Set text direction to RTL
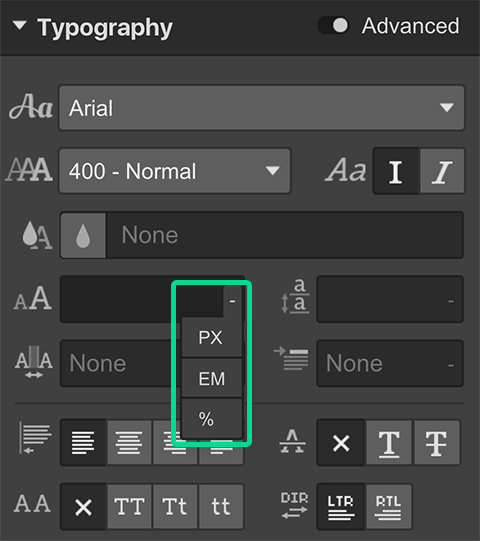 coord(389,506)
